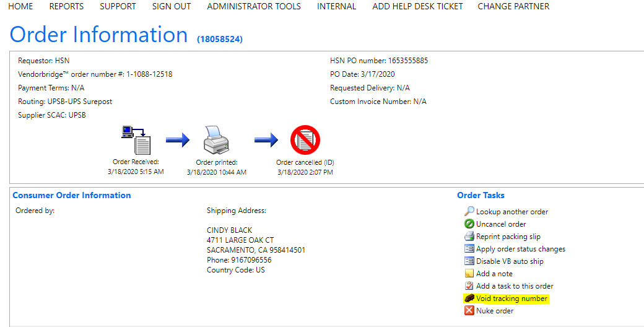Click the Requestor: HSN text
This screenshot has height=327, width=644.
(x=43, y=61)
